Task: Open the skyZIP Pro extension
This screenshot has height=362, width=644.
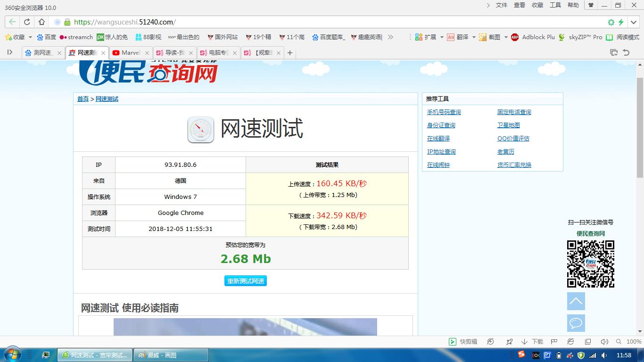Action: [580, 37]
